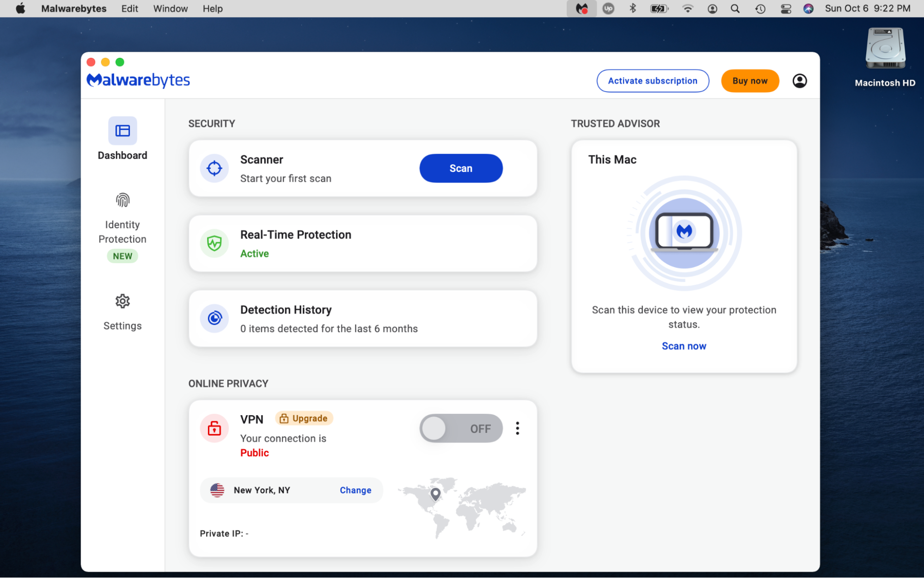Click the Detection History icon
Image resolution: width=924 pixels, height=578 pixels.
click(214, 318)
